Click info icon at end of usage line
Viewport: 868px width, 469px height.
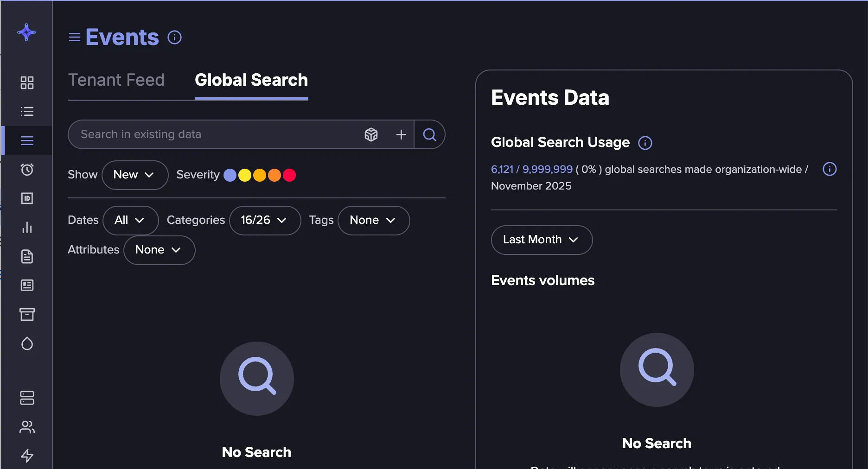click(830, 169)
